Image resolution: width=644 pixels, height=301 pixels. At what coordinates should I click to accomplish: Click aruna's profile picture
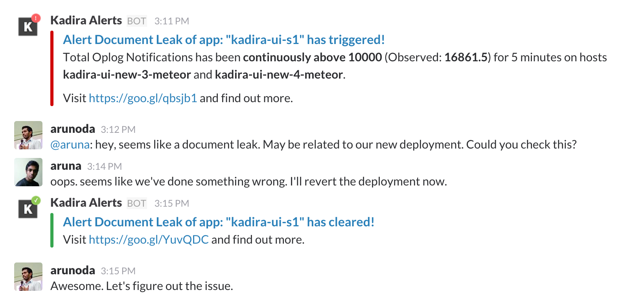(28, 172)
